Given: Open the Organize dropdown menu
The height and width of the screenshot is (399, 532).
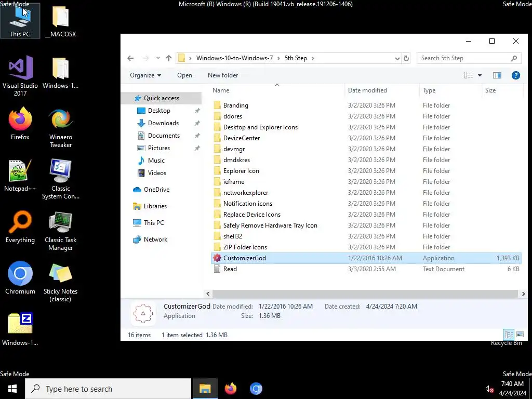Looking at the screenshot, I should point(145,75).
